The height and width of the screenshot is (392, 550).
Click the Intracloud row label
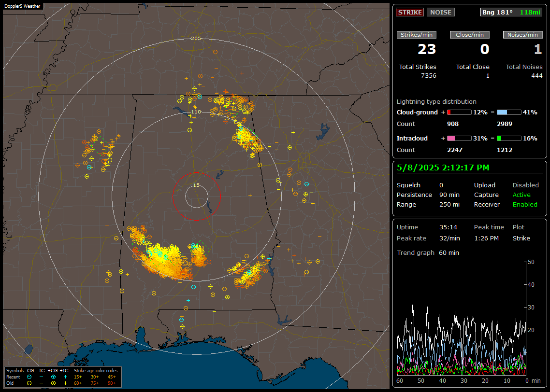pyautogui.click(x=412, y=139)
